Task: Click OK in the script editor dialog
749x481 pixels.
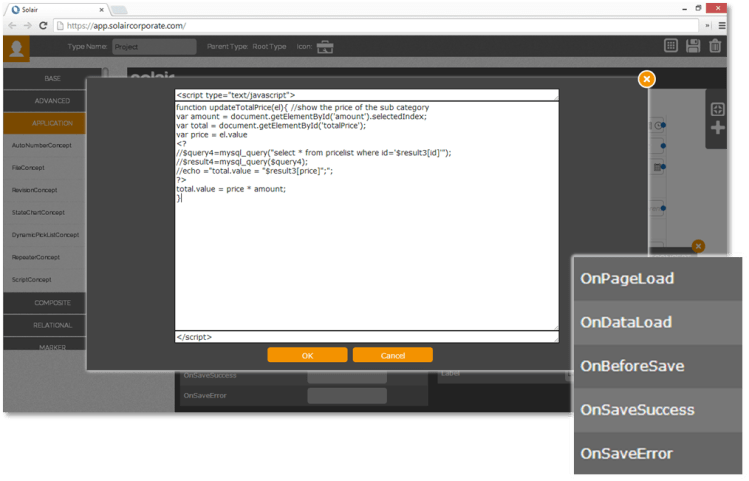Action: coord(307,355)
